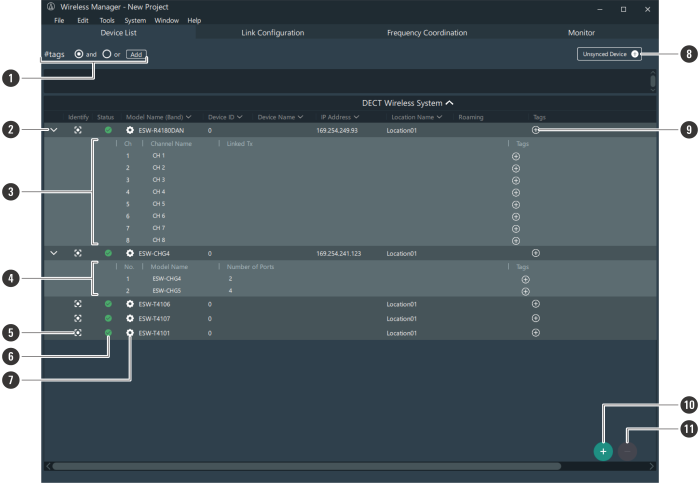Add tag to ESW-T4106 row
The height and width of the screenshot is (483, 700).
(536, 304)
